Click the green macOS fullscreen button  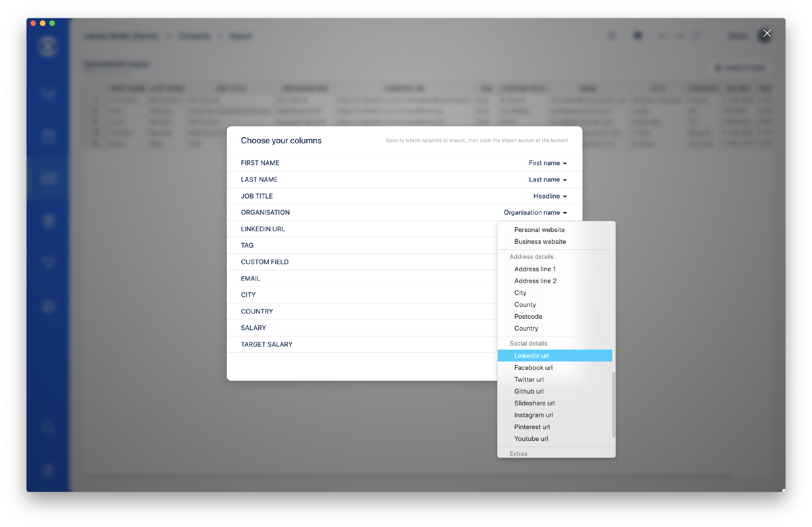tap(52, 23)
